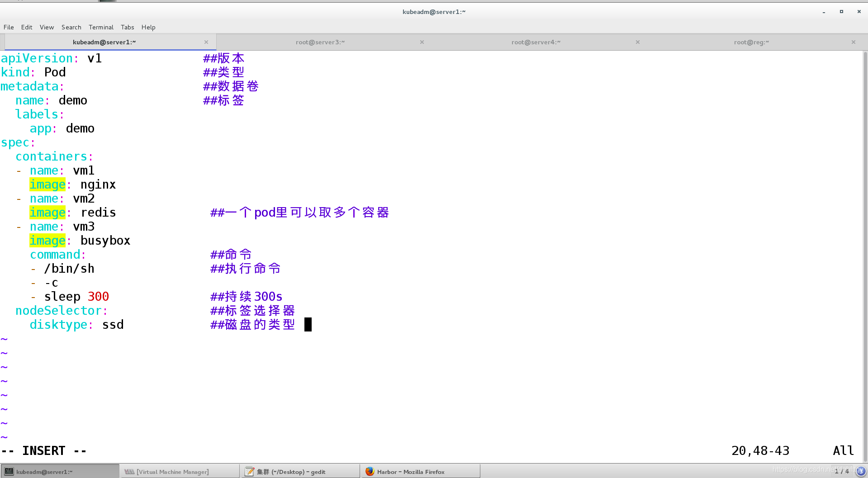Click the apiVersion text in the editor

37,58
